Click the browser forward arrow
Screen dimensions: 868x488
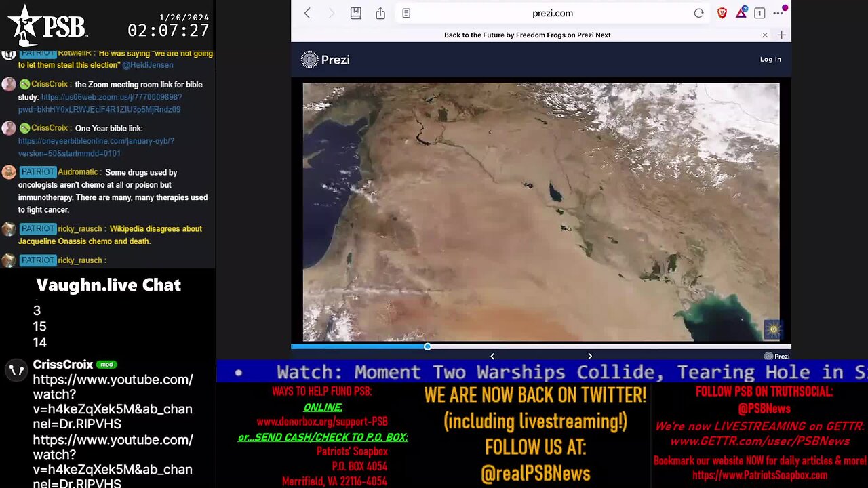pos(332,13)
